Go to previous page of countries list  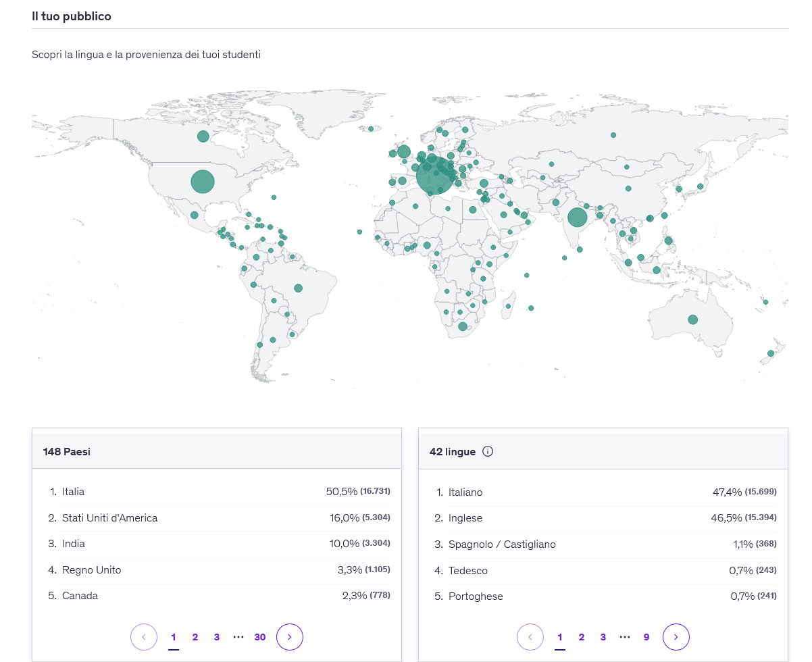144,636
